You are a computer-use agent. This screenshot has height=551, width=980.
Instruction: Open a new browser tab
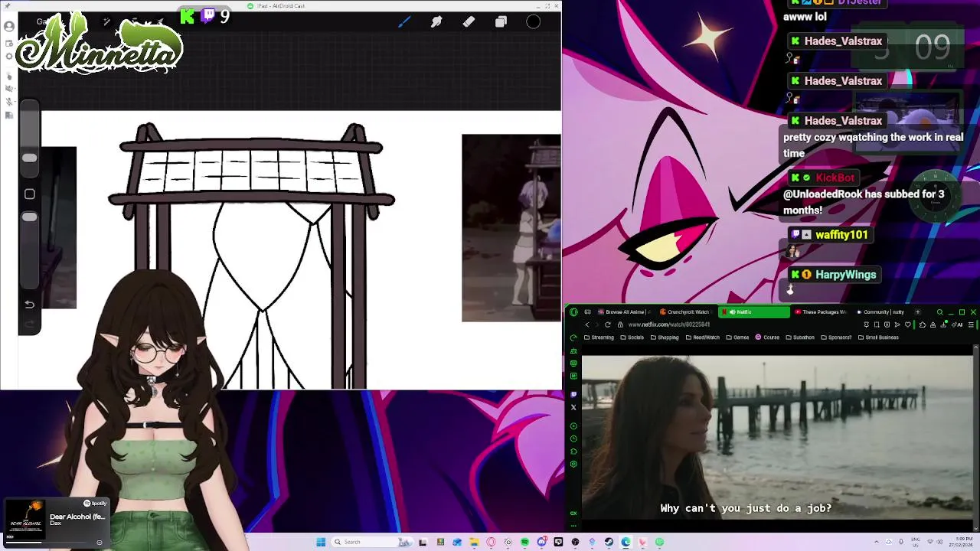[x=918, y=311]
